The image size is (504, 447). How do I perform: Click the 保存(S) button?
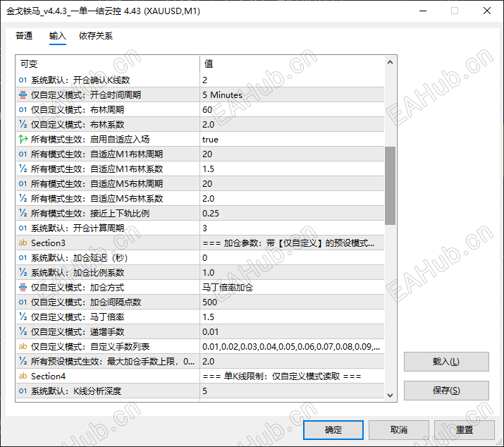446,391
